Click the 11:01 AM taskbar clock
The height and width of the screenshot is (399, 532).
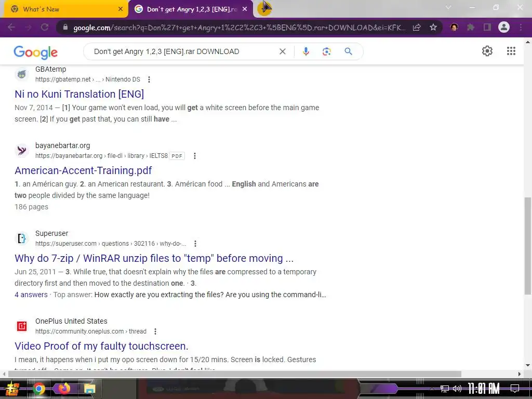tap(484, 389)
